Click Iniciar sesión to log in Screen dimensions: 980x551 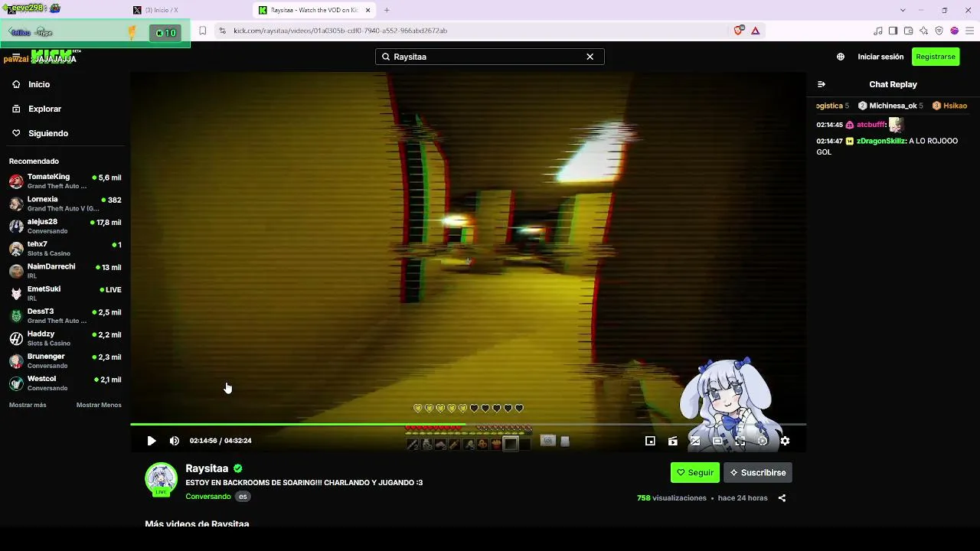click(x=880, y=57)
